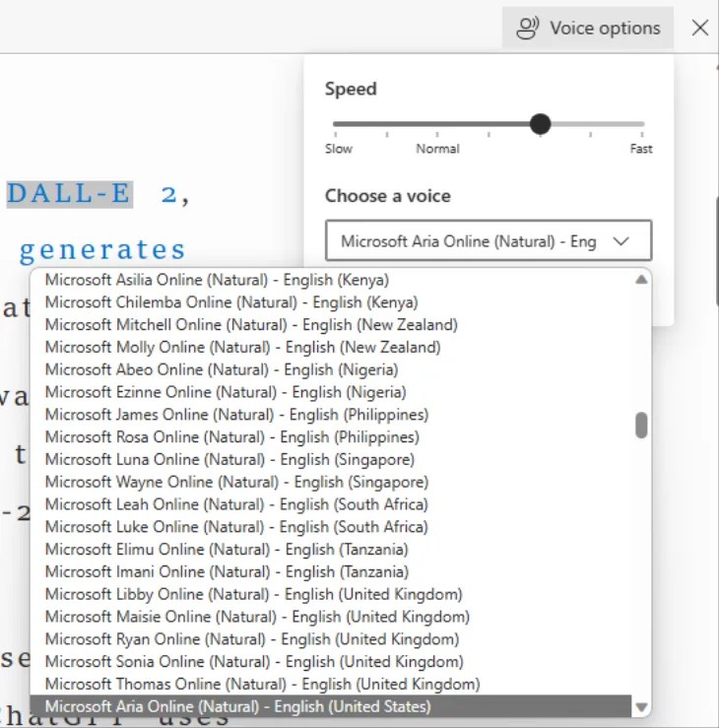
Task: Pick Microsoft Elimu English (Tanzania) voice
Action: (331, 550)
